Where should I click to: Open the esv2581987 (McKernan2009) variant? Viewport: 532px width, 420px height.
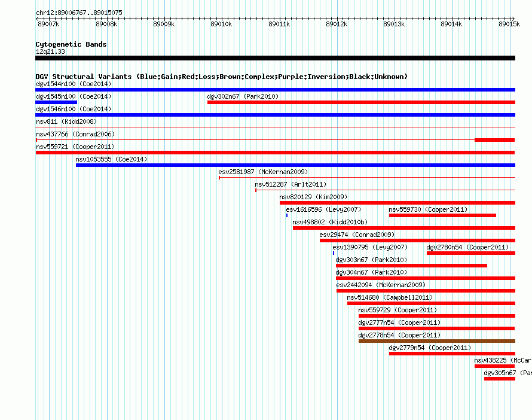click(x=263, y=172)
